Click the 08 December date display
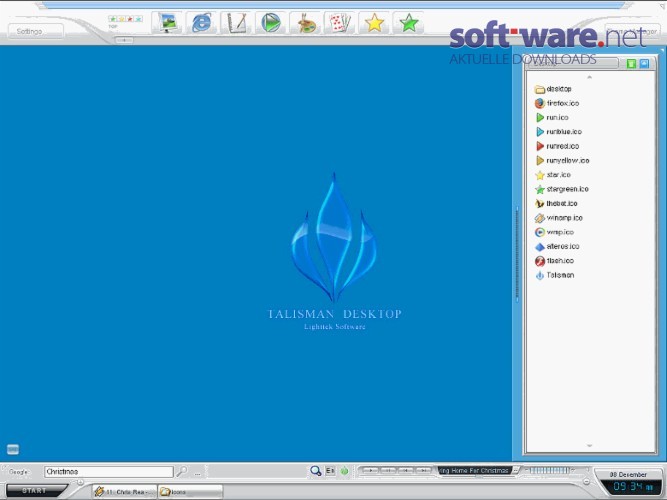 pyautogui.click(x=628, y=474)
